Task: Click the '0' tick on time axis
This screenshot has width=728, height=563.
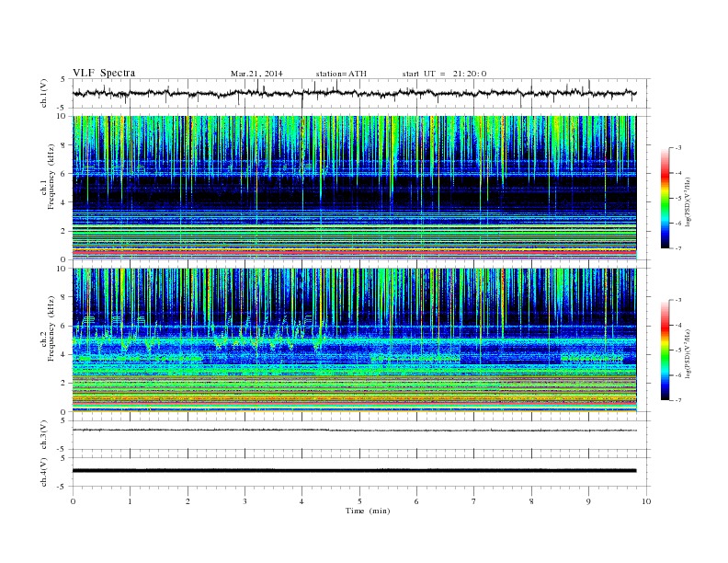Action: [x=73, y=501]
